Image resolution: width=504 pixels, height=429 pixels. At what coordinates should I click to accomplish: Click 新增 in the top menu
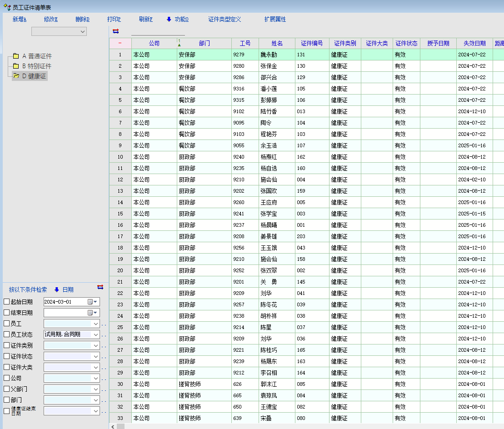(x=19, y=19)
